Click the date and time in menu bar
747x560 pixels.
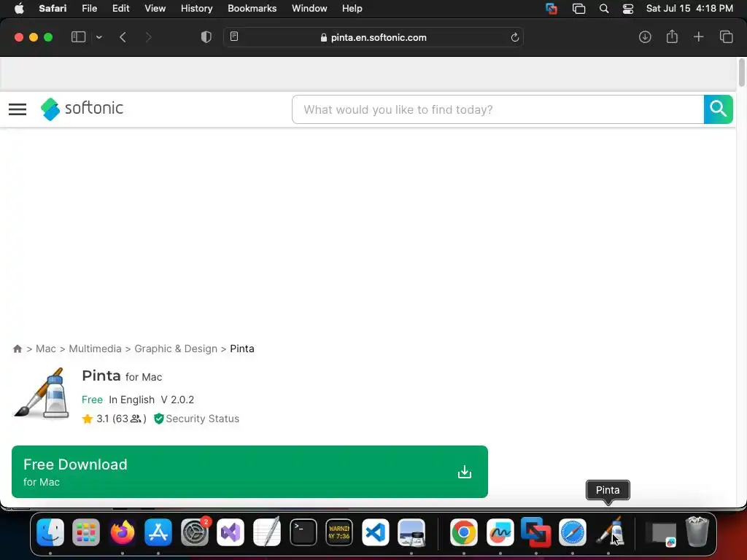tap(689, 9)
